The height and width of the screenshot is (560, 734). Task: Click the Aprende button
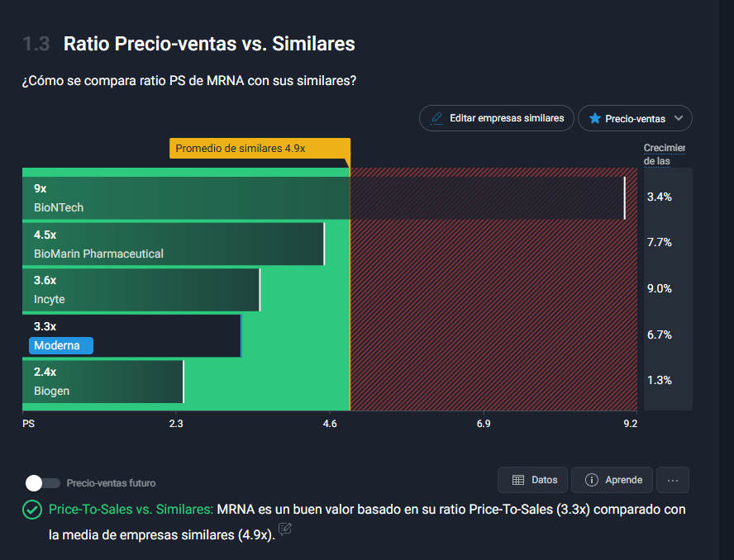[x=612, y=480]
